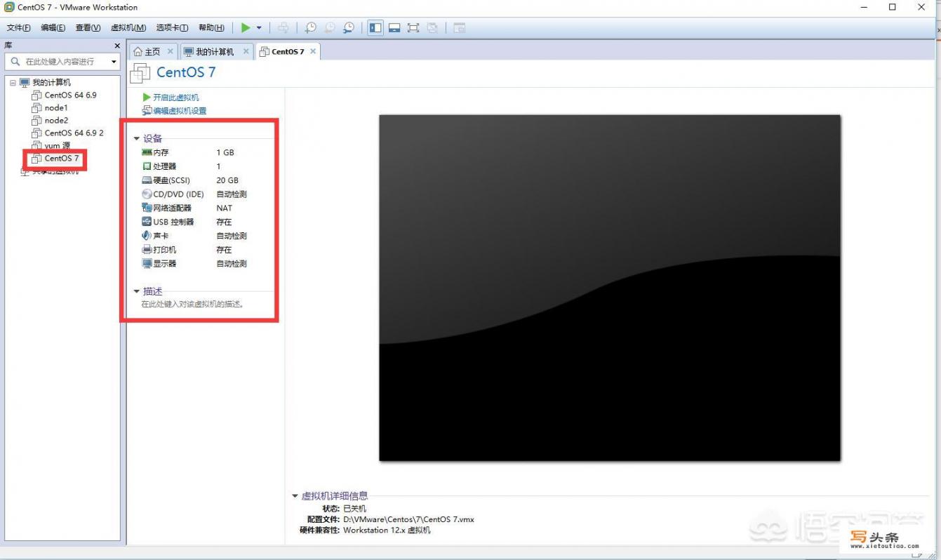The width and height of the screenshot is (941, 560).
Task: Select node2 in the library tree
Action: coord(56,120)
